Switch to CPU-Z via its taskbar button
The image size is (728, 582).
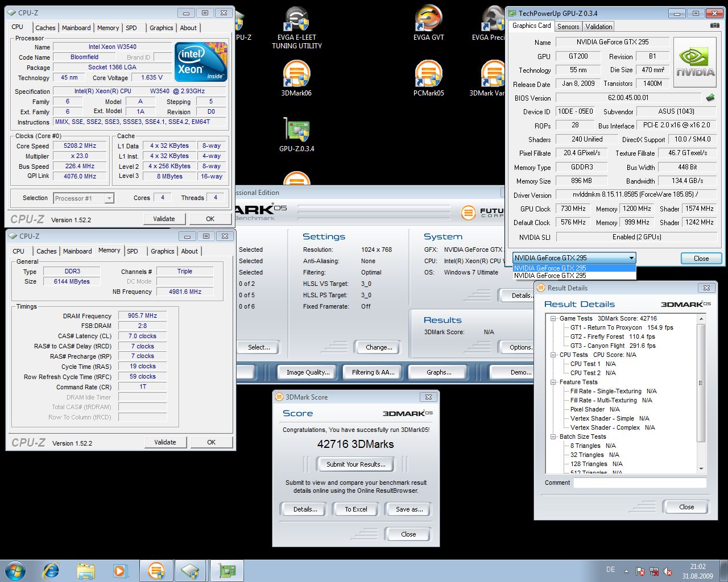[x=191, y=571]
